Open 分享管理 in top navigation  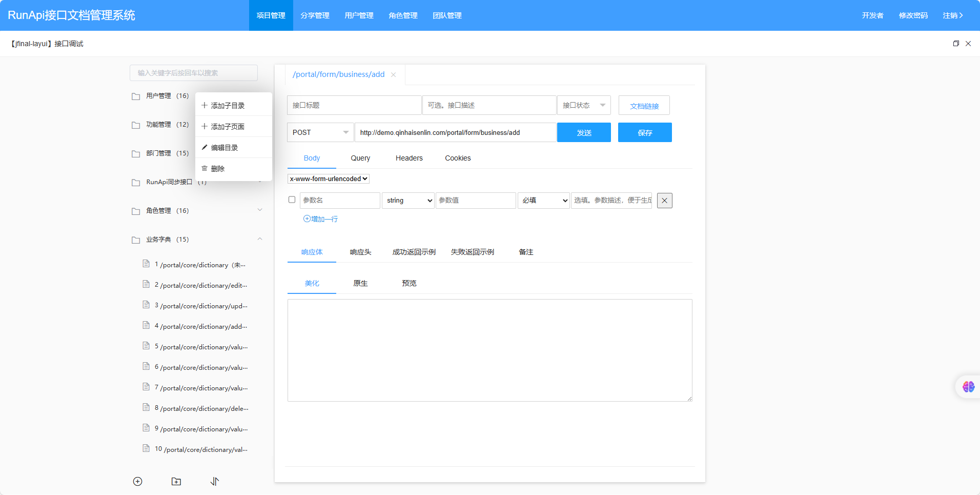click(315, 15)
